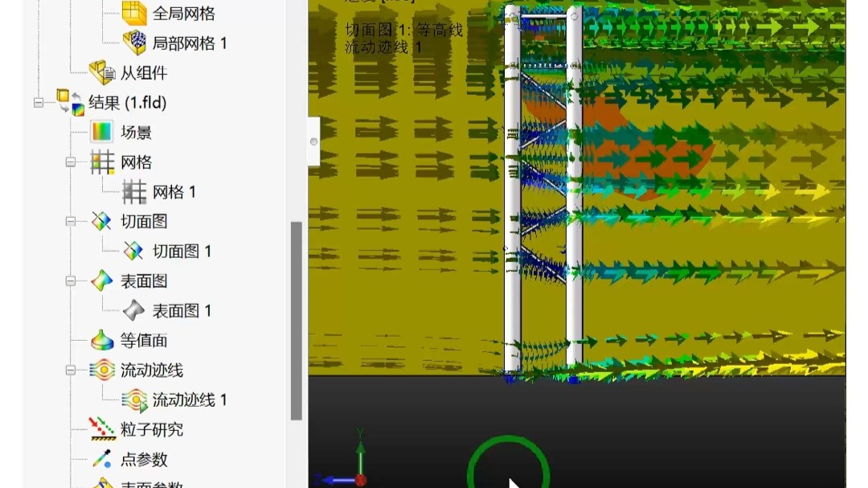Click the 结果 (1.fld) results icon
The height and width of the screenshot is (488, 868).
click(70, 102)
